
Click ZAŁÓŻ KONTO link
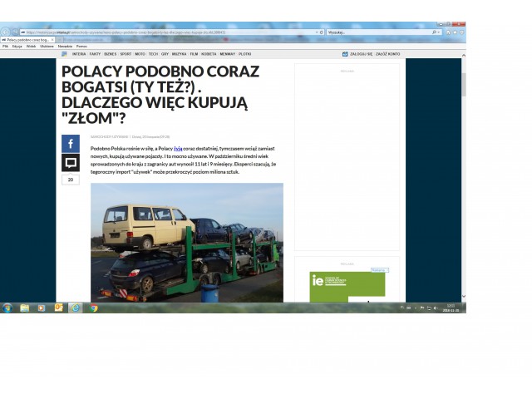click(x=388, y=53)
